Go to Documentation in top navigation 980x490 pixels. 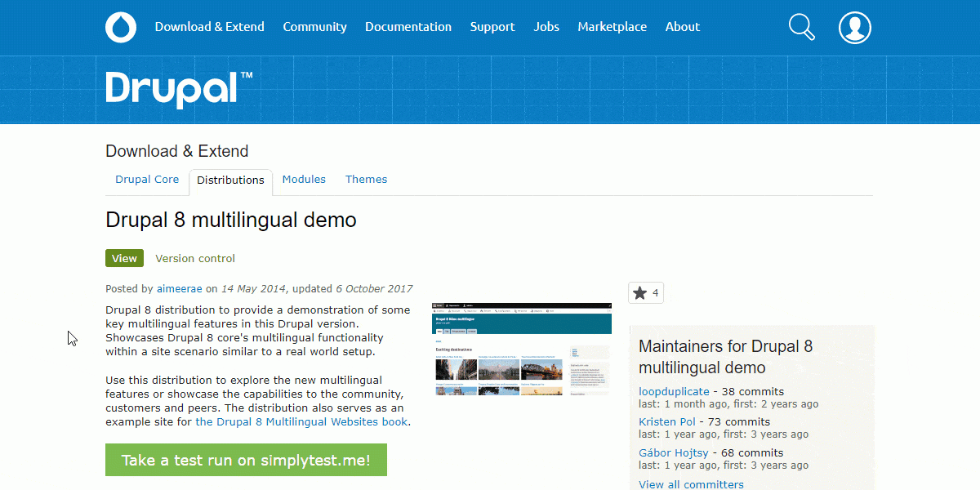click(x=408, y=27)
